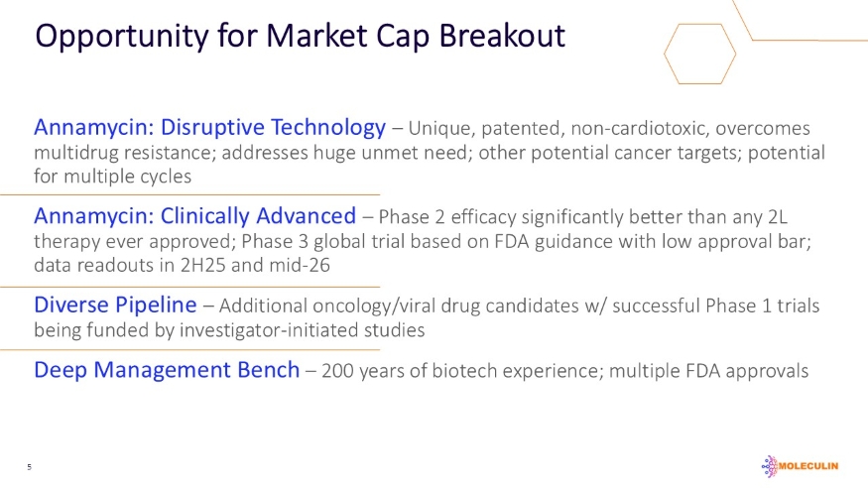
Task: Click the words 'non-cardiotoxic' in first bullet
Action: point(631,129)
